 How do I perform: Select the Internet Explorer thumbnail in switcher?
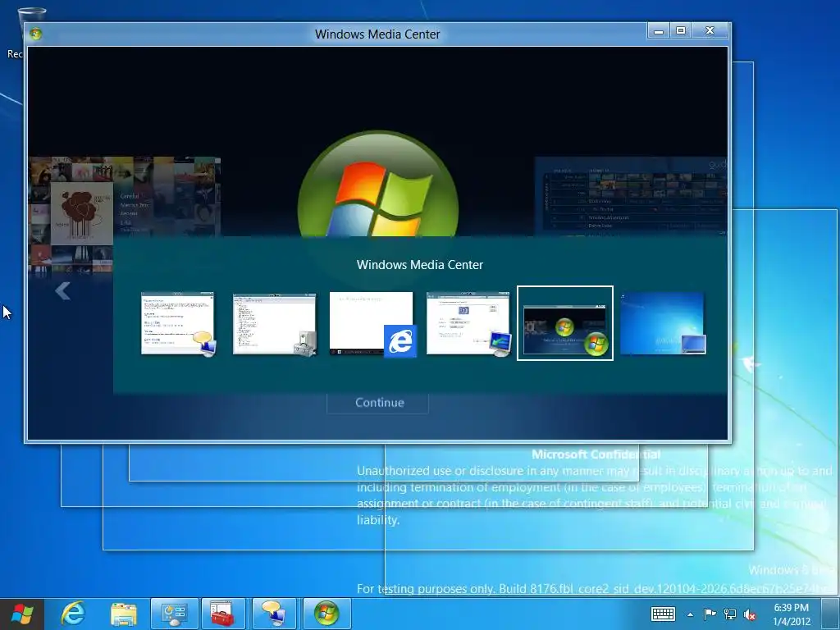[372, 323]
